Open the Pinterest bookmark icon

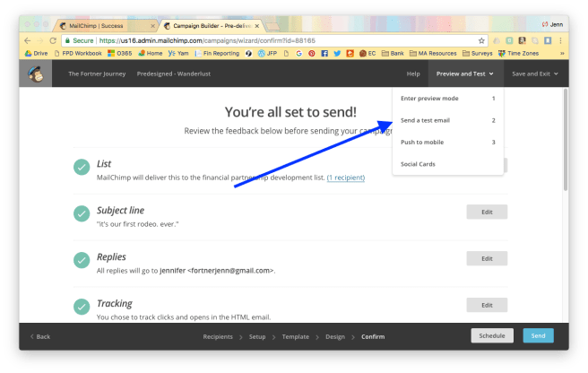[x=312, y=53]
